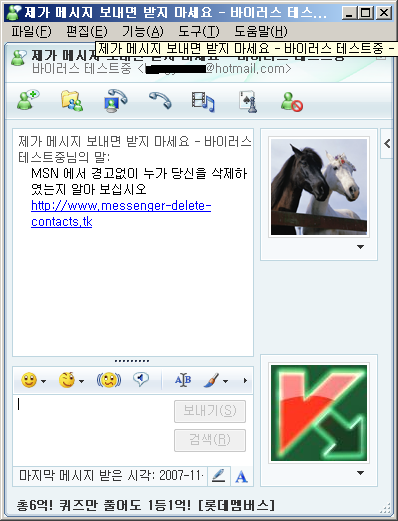Open the games and activities card icon
Image resolution: width=398 pixels, height=521 pixels.
tap(248, 101)
